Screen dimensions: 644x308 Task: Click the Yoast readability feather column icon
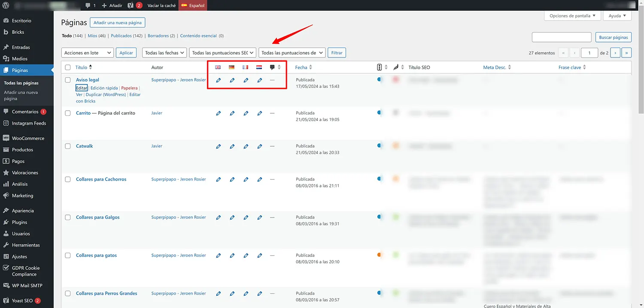pyautogui.click(x=396, y=67)
